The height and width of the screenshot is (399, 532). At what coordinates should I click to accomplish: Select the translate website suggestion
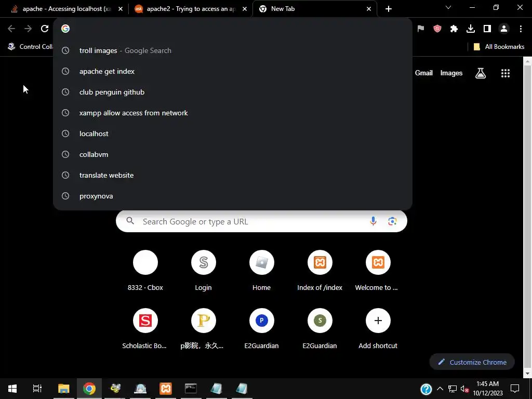(233, 175)
